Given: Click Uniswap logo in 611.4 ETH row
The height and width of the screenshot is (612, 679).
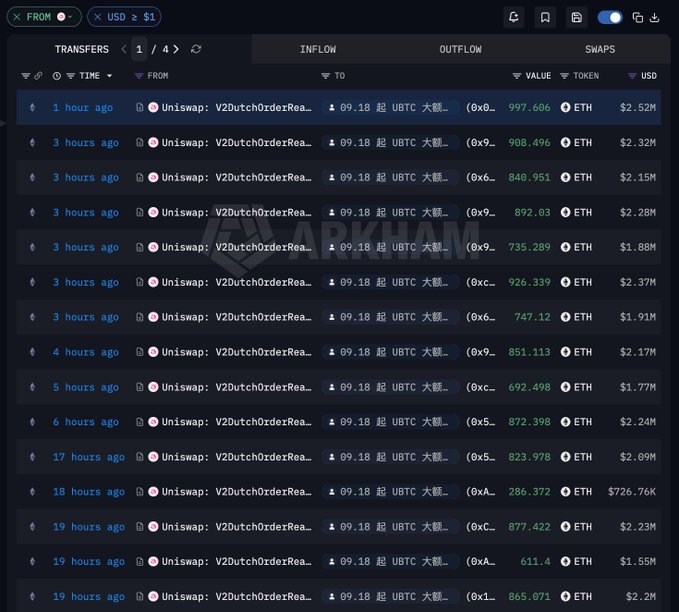Looking at the screenshot, I should pyautogui.click(x=153, y=561).
